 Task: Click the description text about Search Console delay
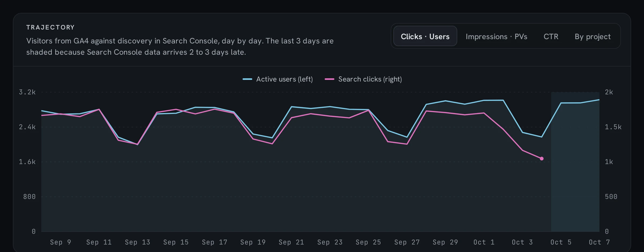180,46
